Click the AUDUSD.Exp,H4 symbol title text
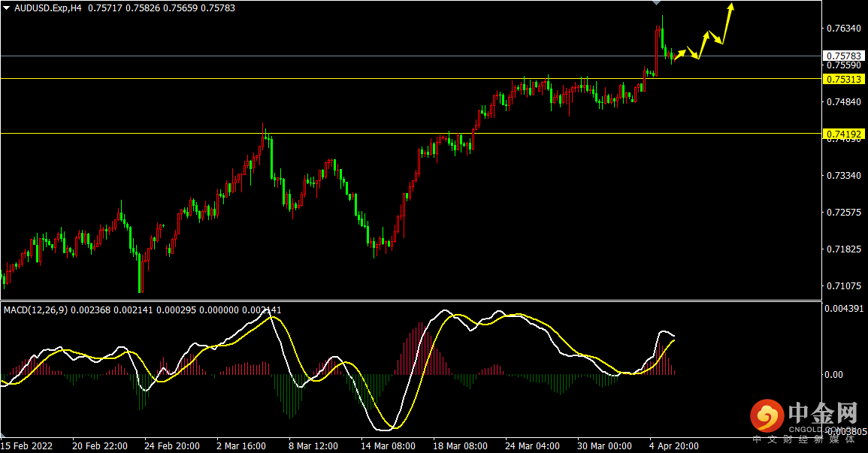The height and width of the screenshot is (453, 868). [x=48, y=8]
